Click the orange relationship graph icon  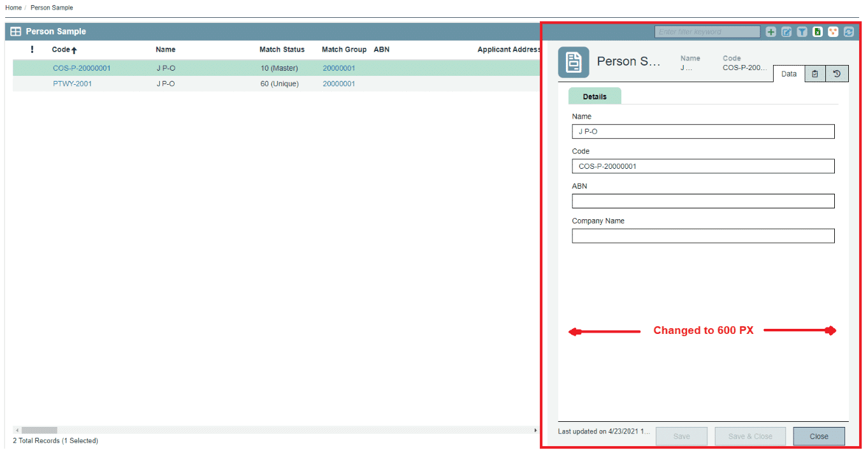tap(833, 32)
